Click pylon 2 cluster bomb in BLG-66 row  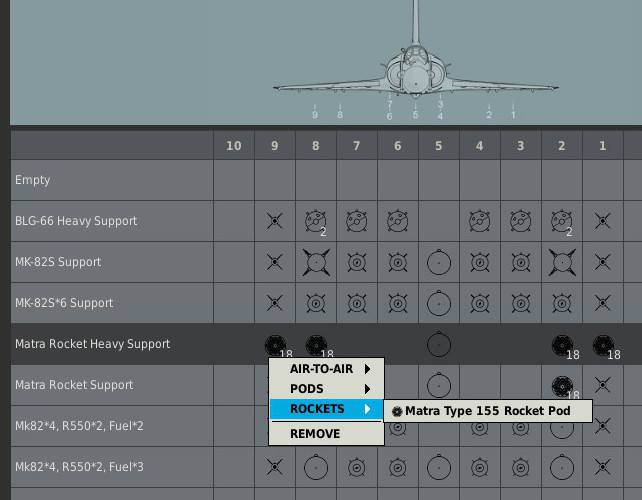[561, 221]
